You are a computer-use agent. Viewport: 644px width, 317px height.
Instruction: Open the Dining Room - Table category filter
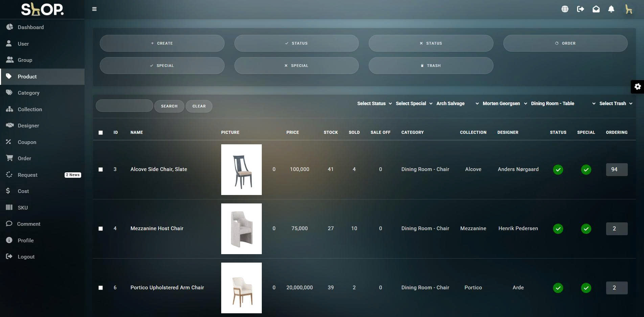pos(563,103)
